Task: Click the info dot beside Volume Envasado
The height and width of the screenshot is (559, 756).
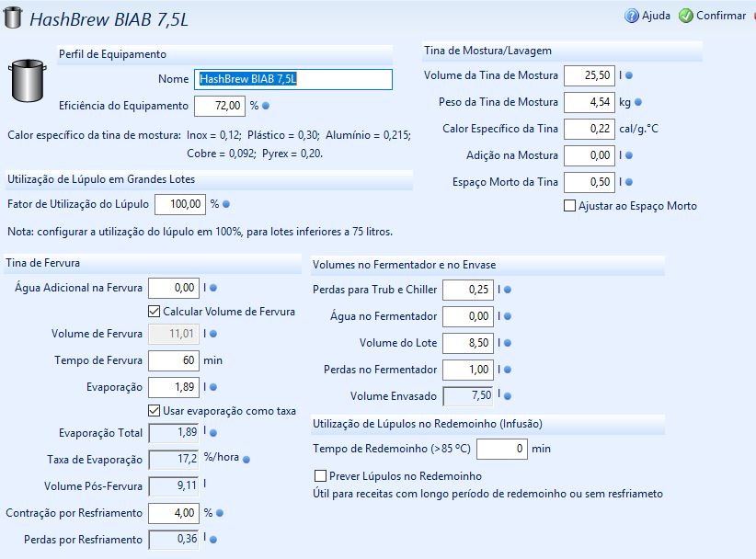Action: coord(508,396)
